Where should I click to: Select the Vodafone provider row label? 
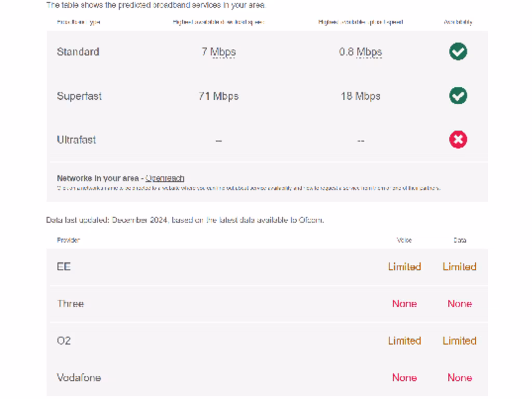pos(79,378)
